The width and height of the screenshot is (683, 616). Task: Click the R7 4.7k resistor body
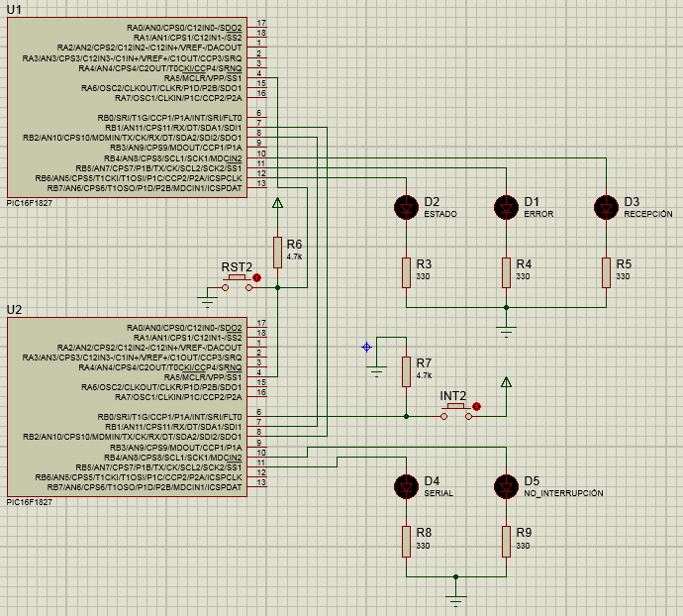click(x=406, y=371)
